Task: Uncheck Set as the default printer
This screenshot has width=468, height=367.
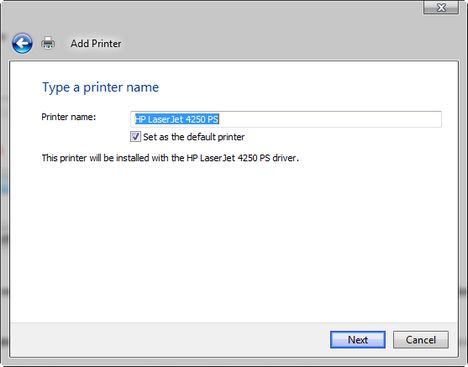Action: [x=135, y=137]
